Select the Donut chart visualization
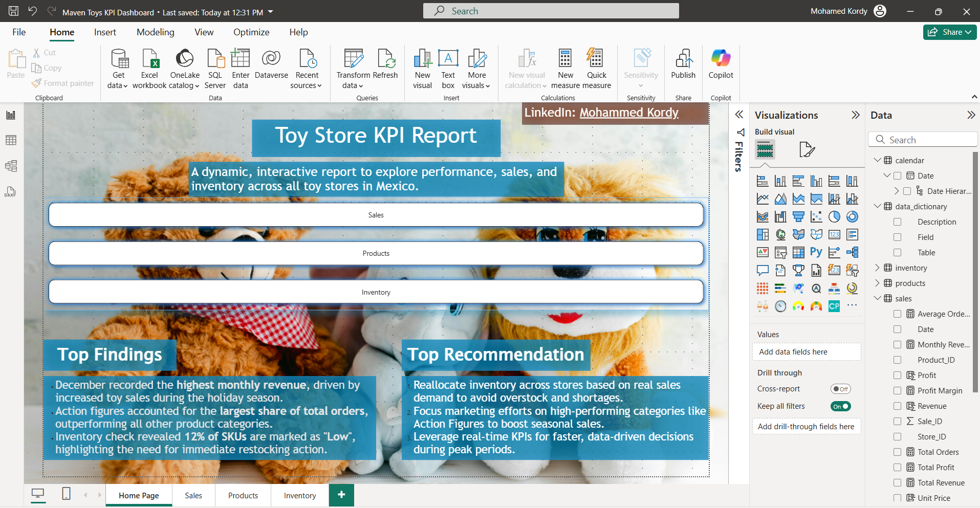This screenshot has width=980, height=508. point(852,217)
